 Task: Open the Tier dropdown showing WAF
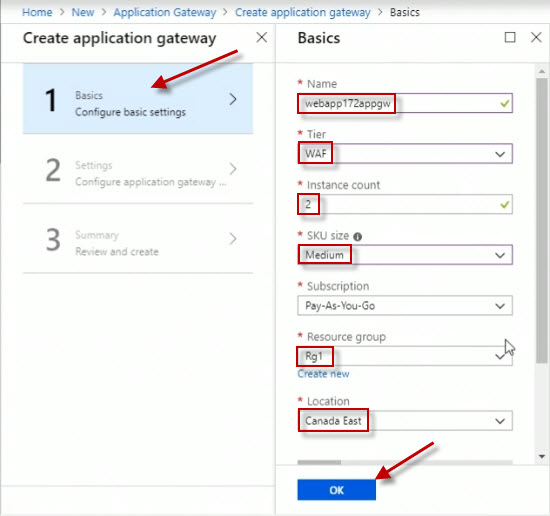[405, 154]
